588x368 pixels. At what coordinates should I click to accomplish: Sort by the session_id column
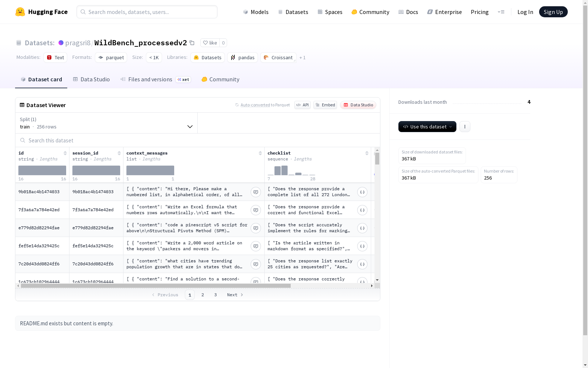(x=119, y=153)
